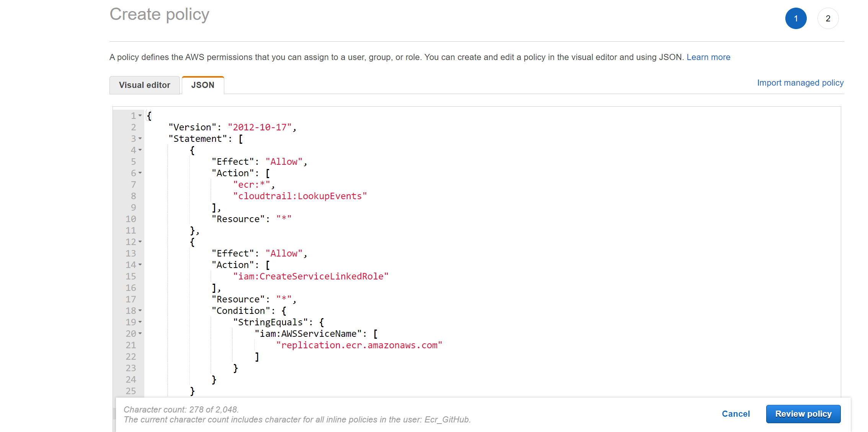Collapse the Action array on line 14
The height and width of the screenshot is (432, 868).
click(x=140, y=265)
